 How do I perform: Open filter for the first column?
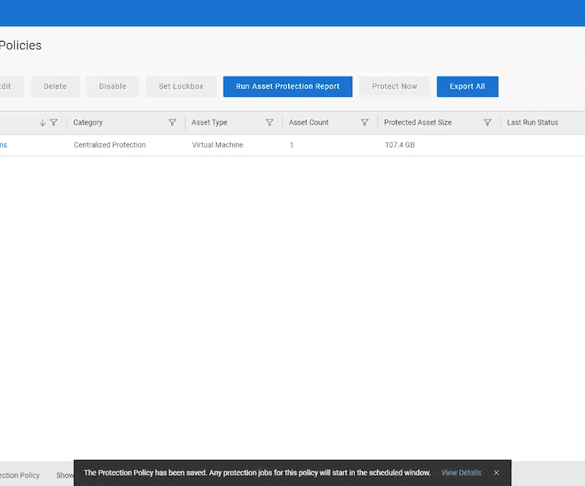[x=54, y=123]
